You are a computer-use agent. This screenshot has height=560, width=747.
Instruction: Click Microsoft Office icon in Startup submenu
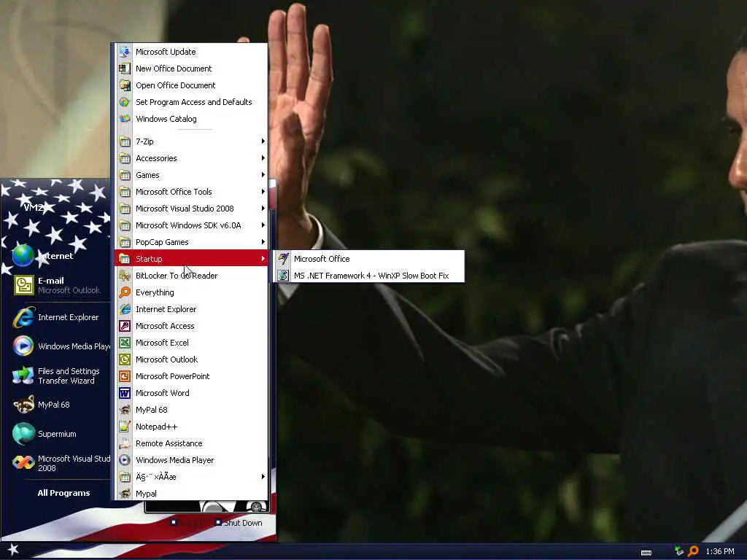coord(283,259)
